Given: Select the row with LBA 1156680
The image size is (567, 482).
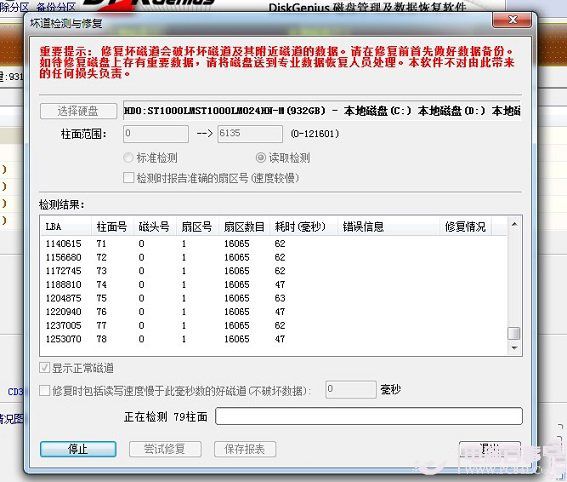Looking at the screenshot, I should (274, 257).
